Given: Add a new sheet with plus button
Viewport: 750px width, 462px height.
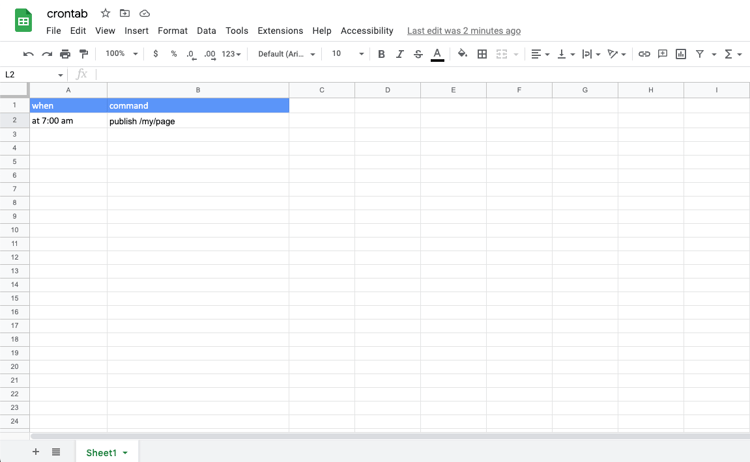Looking at the screenshot, I should 35,452.
